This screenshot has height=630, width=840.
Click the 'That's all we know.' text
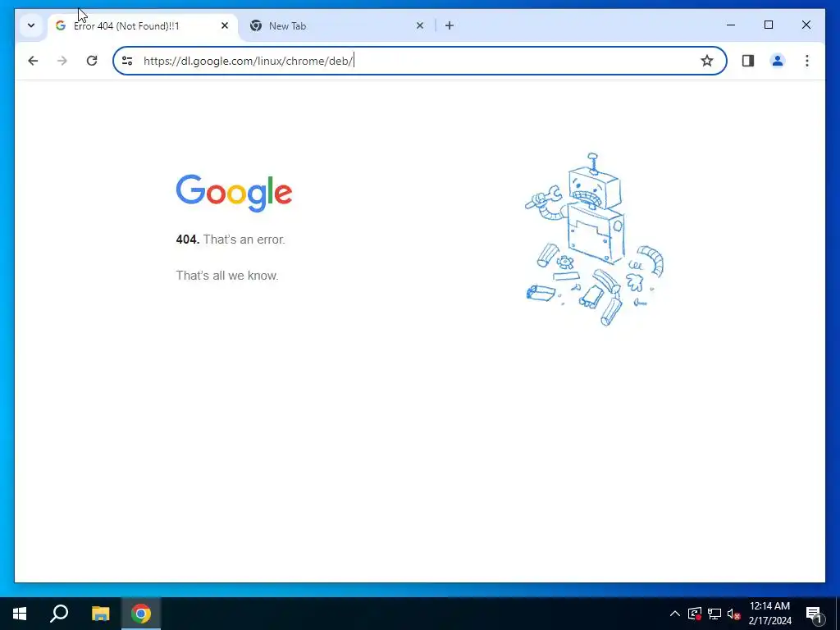[227, 276]
